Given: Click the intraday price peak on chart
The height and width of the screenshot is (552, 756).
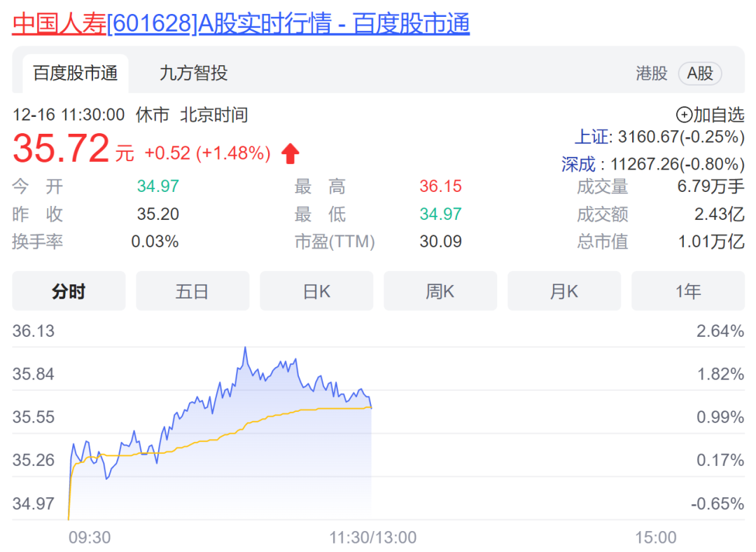Looking at the screenshot, I should pyautogui.click(x=246, y=347).
